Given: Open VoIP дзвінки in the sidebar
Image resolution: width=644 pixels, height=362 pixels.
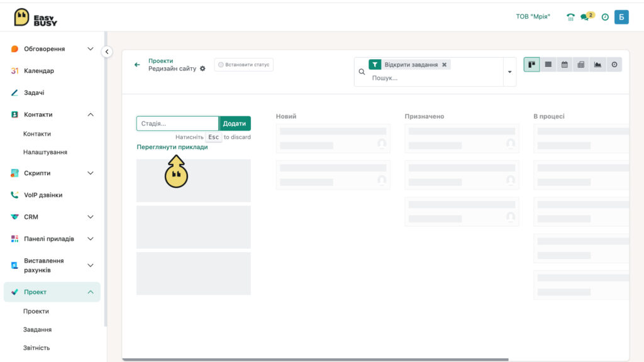Looking at the screenshot, I should 43,195.
